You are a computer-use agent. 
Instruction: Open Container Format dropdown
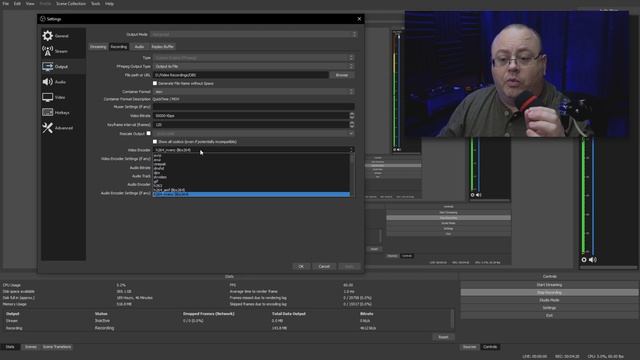click(253, 92)
